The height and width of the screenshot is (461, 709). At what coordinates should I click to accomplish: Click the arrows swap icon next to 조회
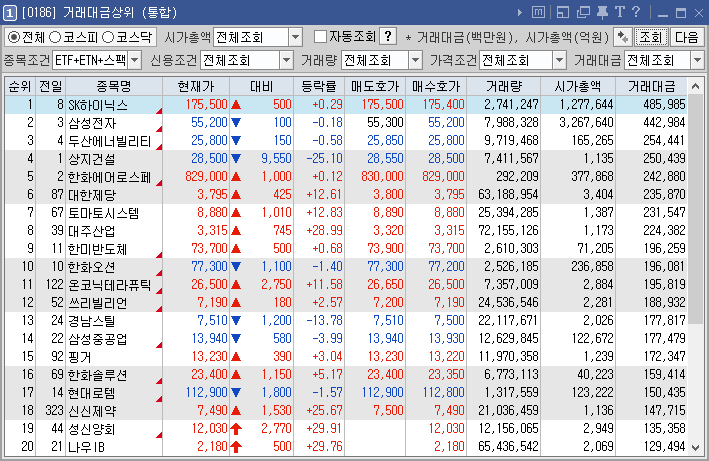[623, 37]
